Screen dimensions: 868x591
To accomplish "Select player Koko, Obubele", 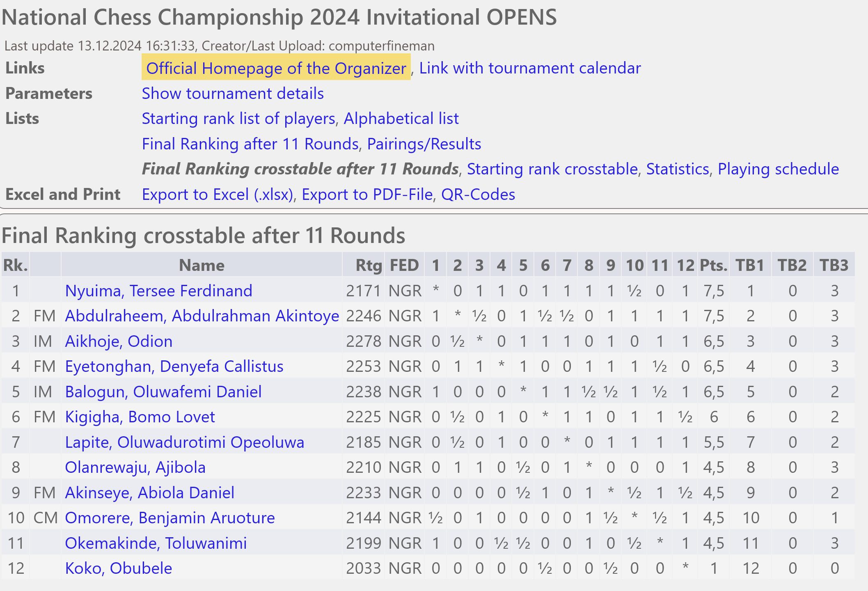I will [118, 568].
